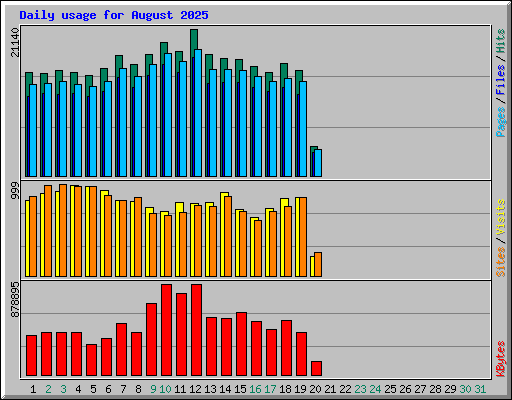Click day 21 on the date axis
512x400 pixels.
coord(330,389)
